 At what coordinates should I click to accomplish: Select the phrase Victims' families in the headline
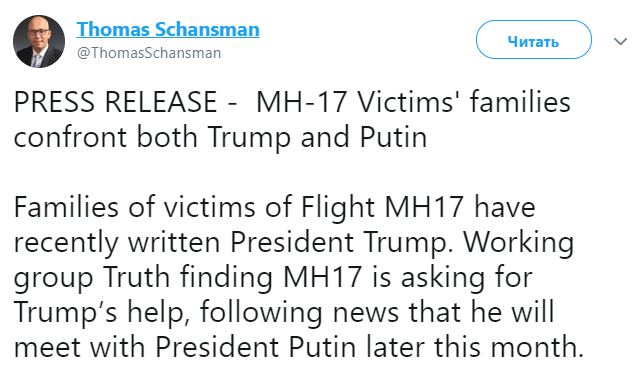[x=464, y=102]
